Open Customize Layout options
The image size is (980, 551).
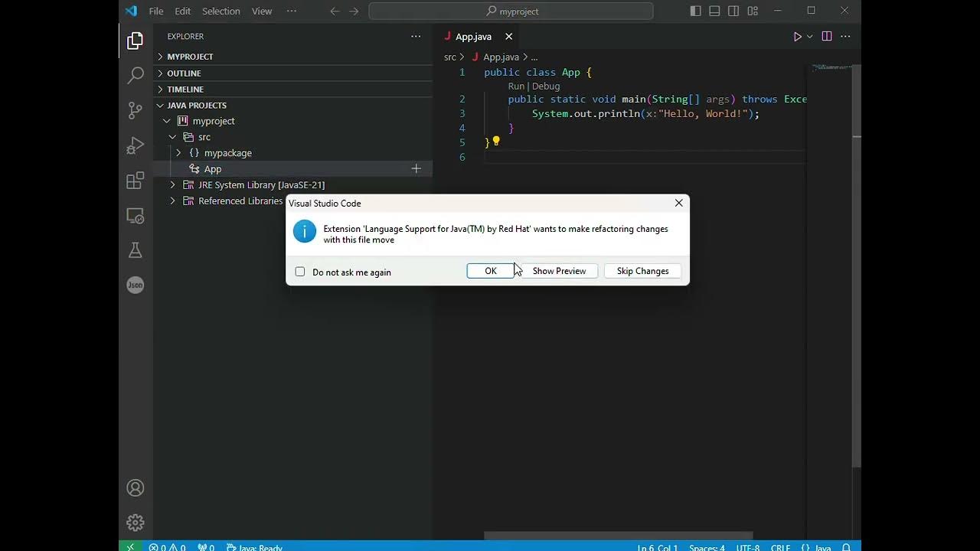(753, 11)
